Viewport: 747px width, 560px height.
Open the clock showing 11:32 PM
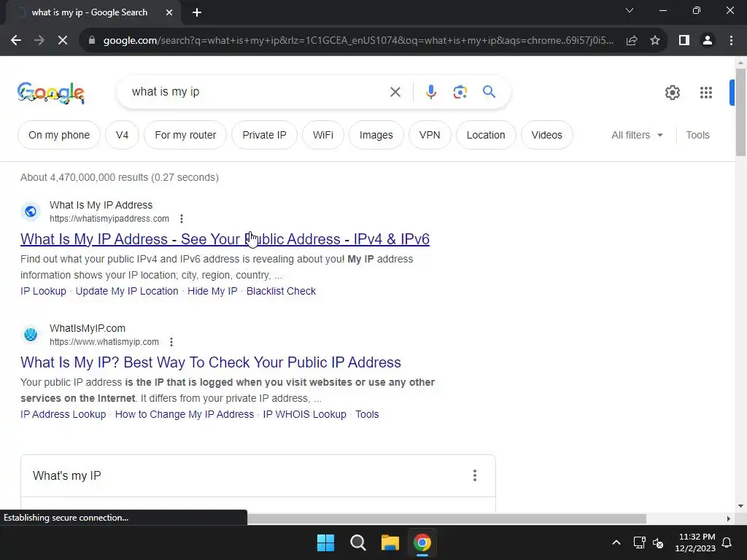(695, 542)
